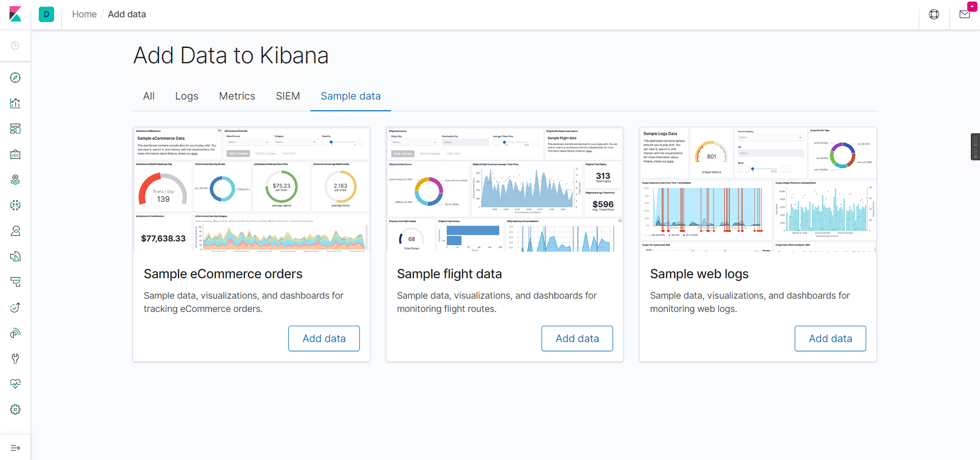
Task: Open the Machine Learning icon in sidebar
Action: click(15, 205)
